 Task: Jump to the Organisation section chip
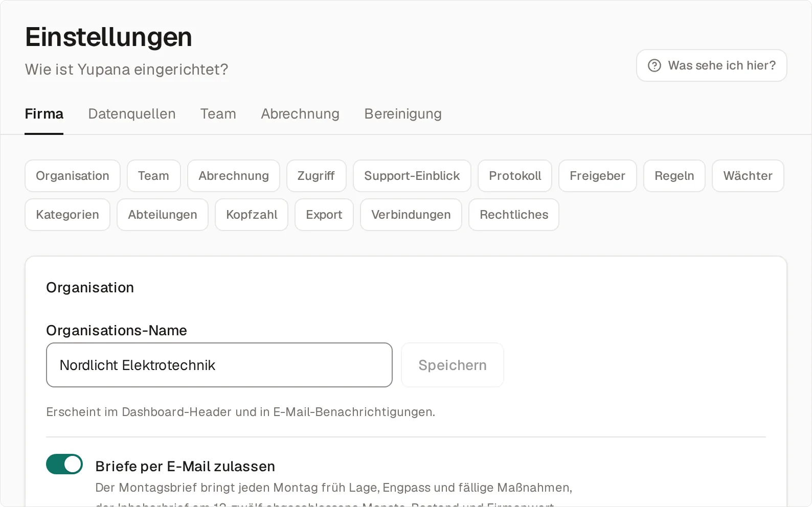[73, 176]
